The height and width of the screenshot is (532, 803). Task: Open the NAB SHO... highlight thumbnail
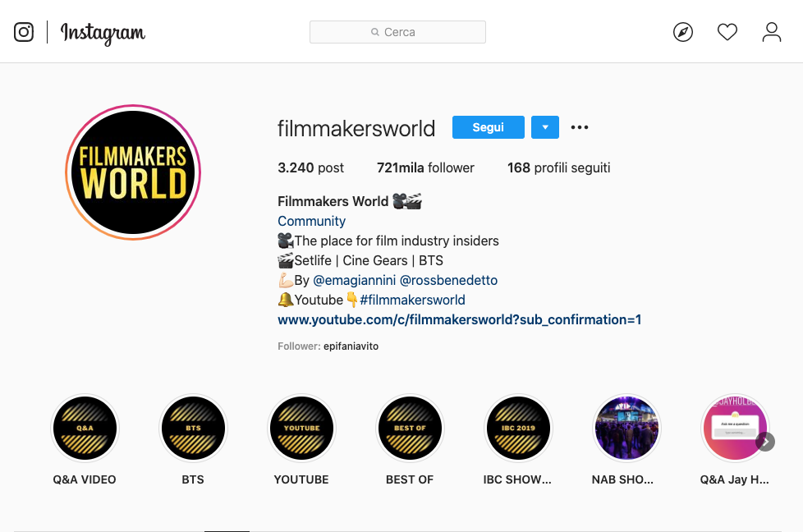click(626, 428)
